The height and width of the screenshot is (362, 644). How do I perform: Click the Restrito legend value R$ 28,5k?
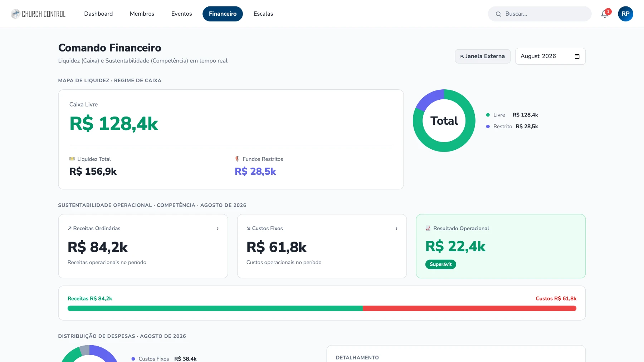click(x=527, y=127)
